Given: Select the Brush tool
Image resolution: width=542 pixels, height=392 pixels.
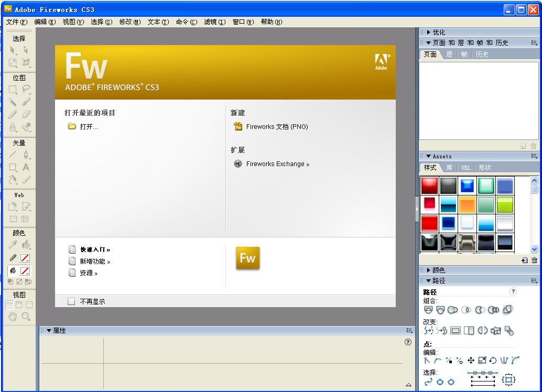Looking at the screenshot, I should 26,102.
